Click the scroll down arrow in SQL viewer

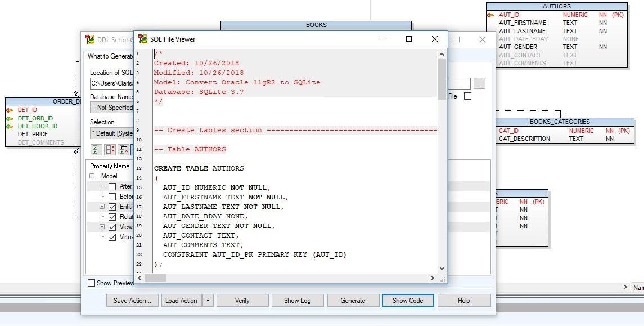442,269
